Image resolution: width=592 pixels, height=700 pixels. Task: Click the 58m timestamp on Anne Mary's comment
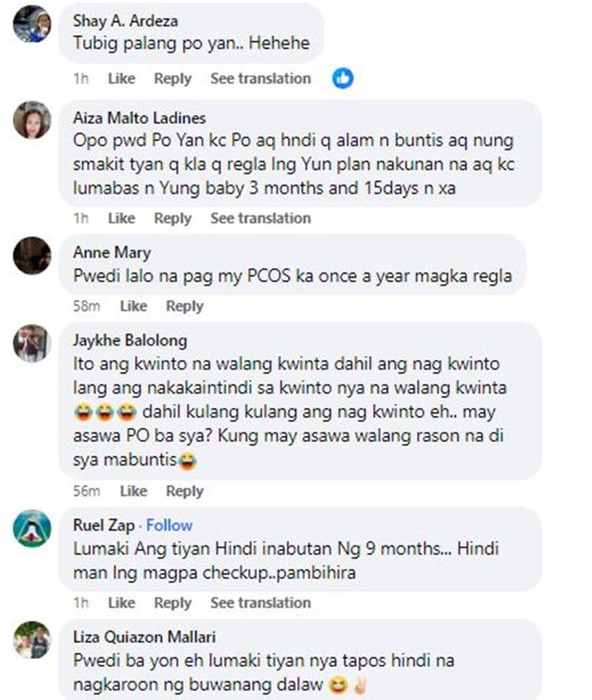pyautogui.click(x=87, y=306)
